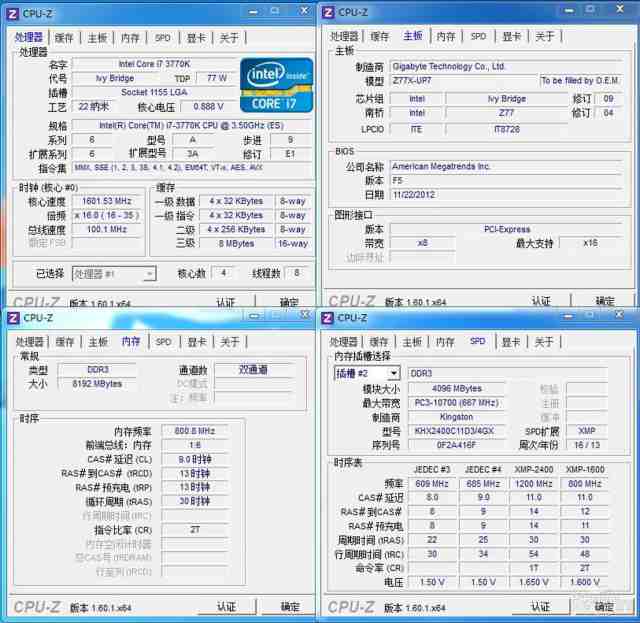Click the Kingston manufacturer field
The height and width of the screenshot is (623, 640).
click(x=456, y=417)
